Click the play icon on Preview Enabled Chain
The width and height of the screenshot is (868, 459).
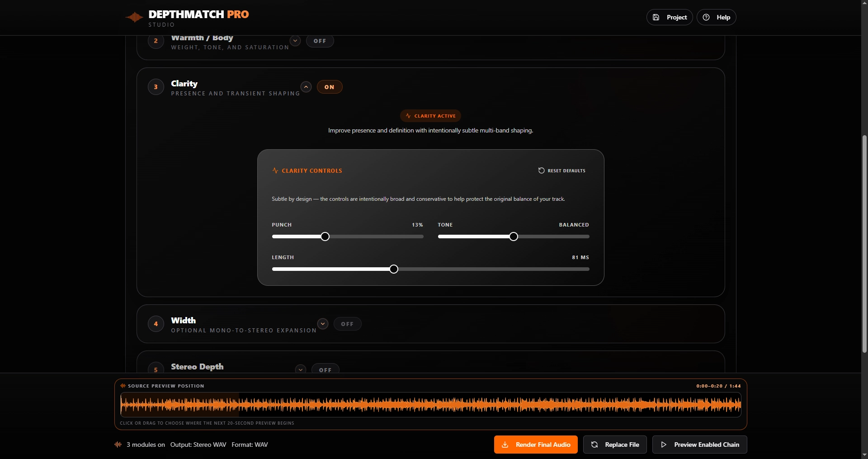664,445
